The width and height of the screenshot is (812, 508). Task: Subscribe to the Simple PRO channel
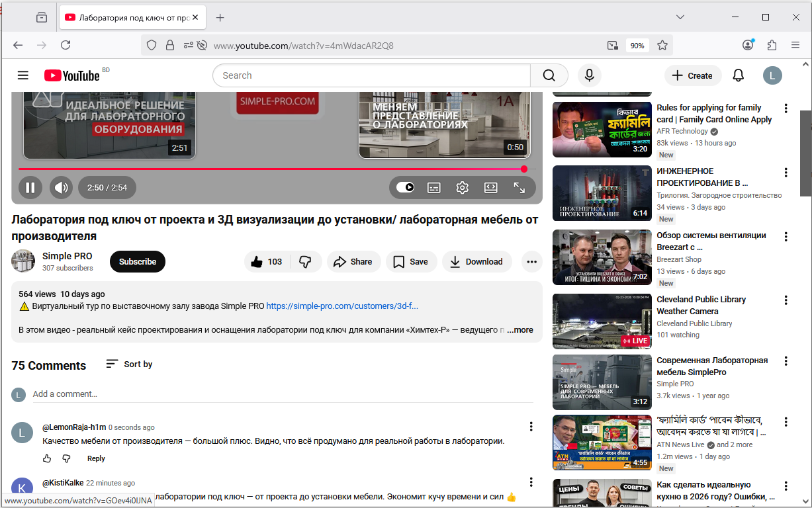(x=138, y=262)
